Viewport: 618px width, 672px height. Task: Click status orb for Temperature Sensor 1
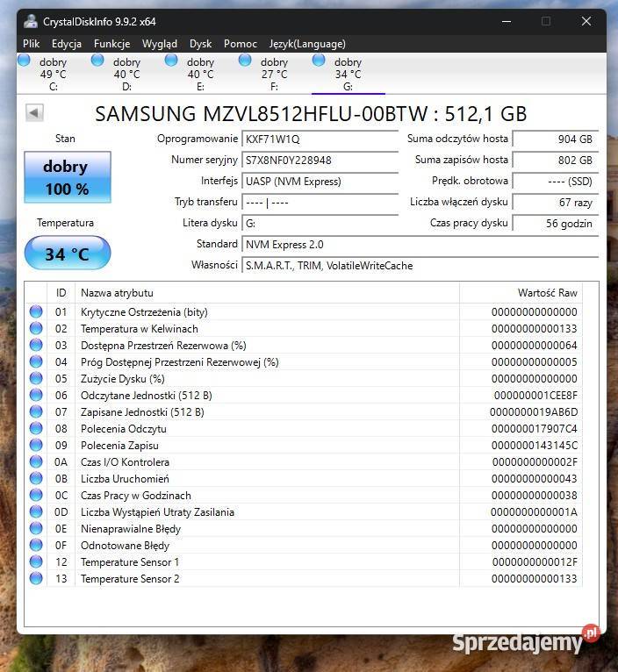coord(36,561)
